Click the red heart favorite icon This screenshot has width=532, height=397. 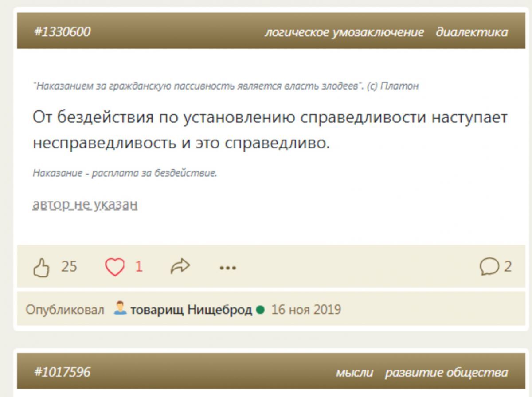(115, 266)
